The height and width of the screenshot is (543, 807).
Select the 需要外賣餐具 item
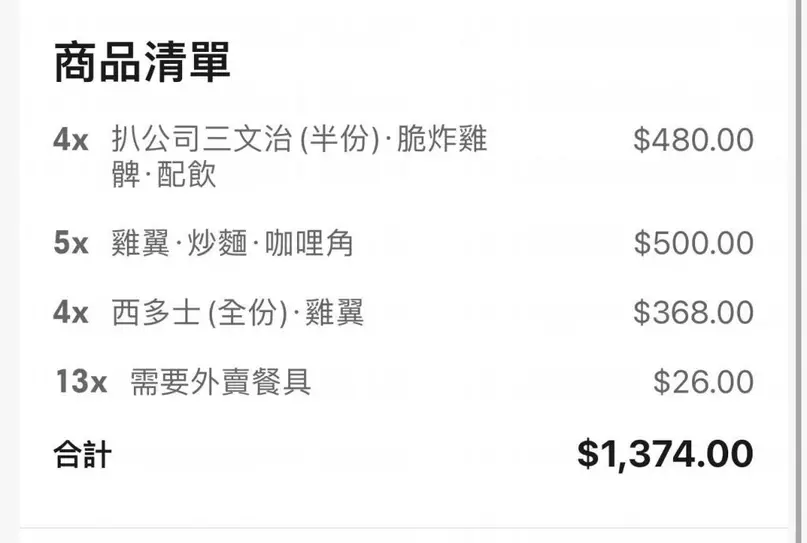click(x=220, y=382)
